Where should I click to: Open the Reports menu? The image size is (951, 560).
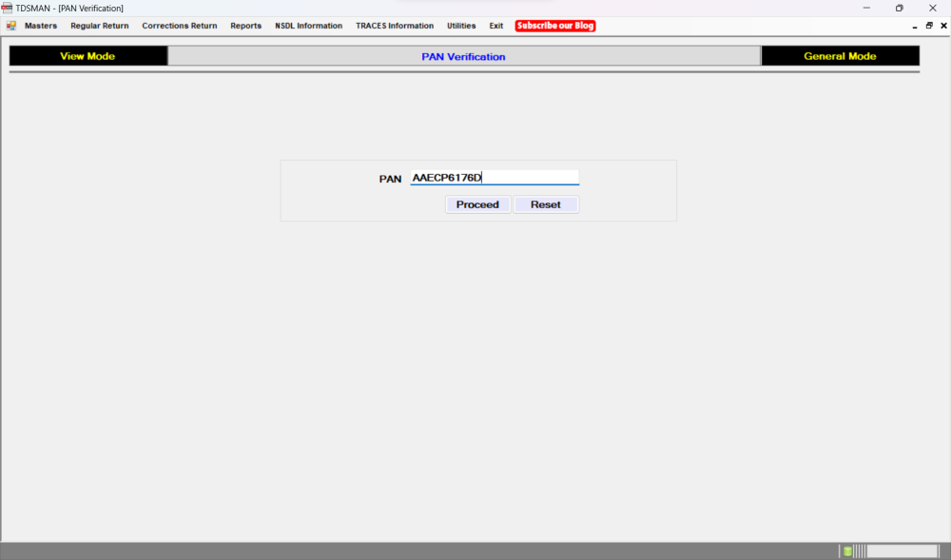pyautogui.click(x=245, y=26)
